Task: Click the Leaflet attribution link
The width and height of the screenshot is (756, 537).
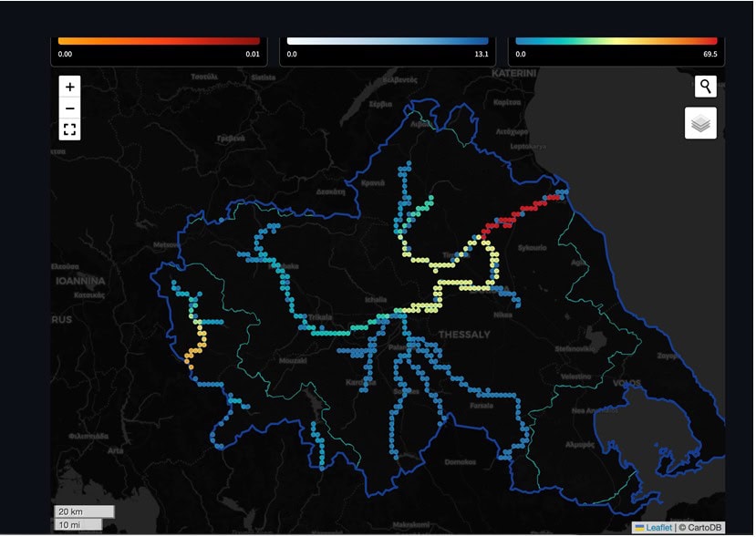Action: (658, 528)
